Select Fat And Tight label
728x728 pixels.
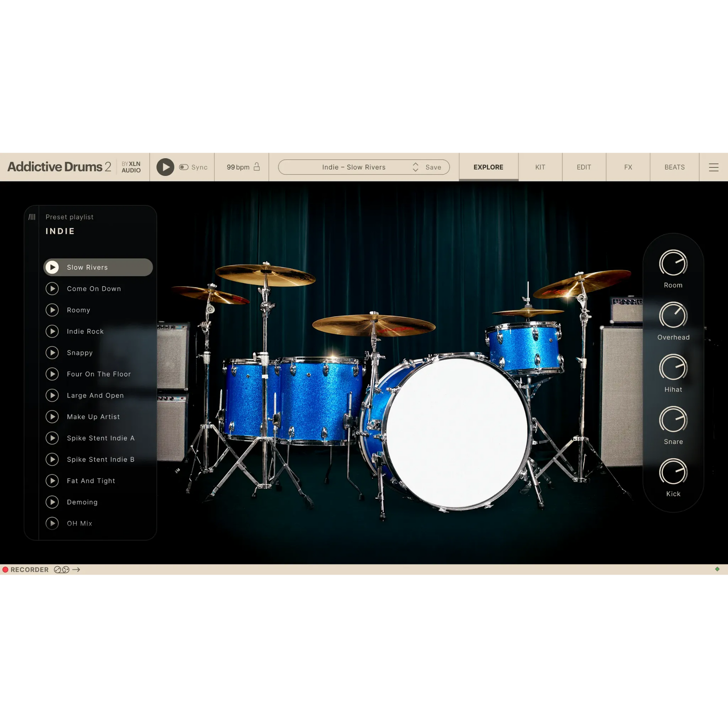[91, 481]
